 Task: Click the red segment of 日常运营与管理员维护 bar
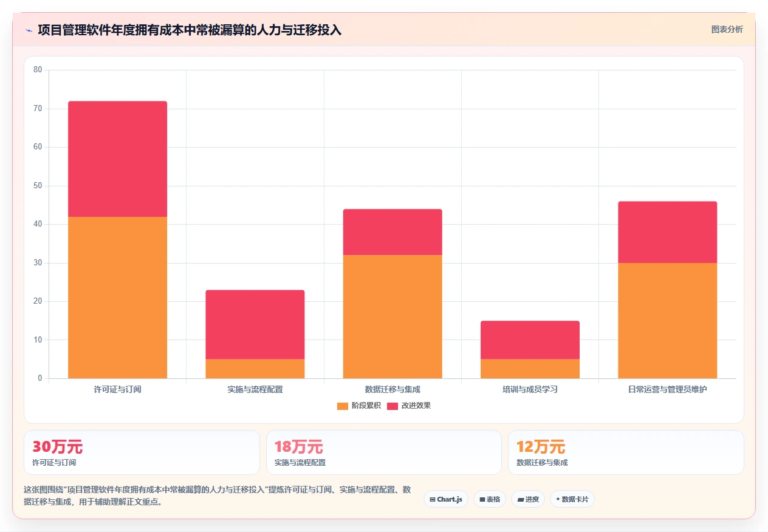point(668,232)
